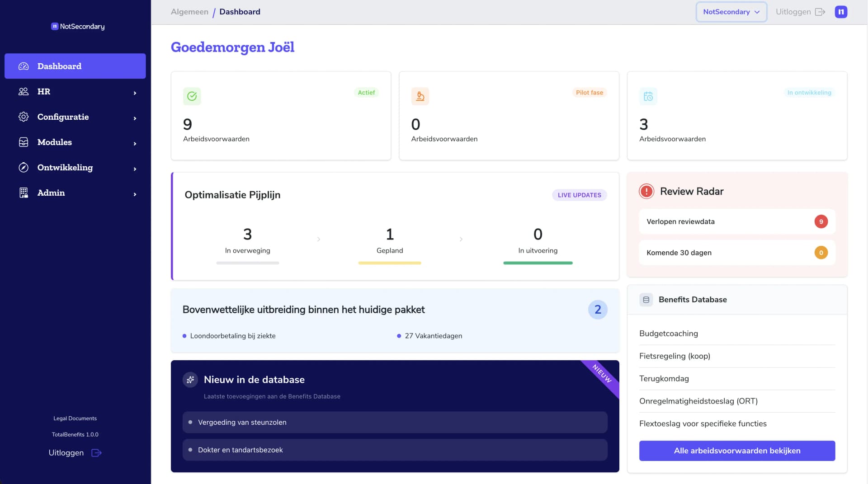The height and width of the screenshot is (484, 868).
Task: Open the Algemeen breadcrumb
Action: pyautogui.click(x=189, y=12)
